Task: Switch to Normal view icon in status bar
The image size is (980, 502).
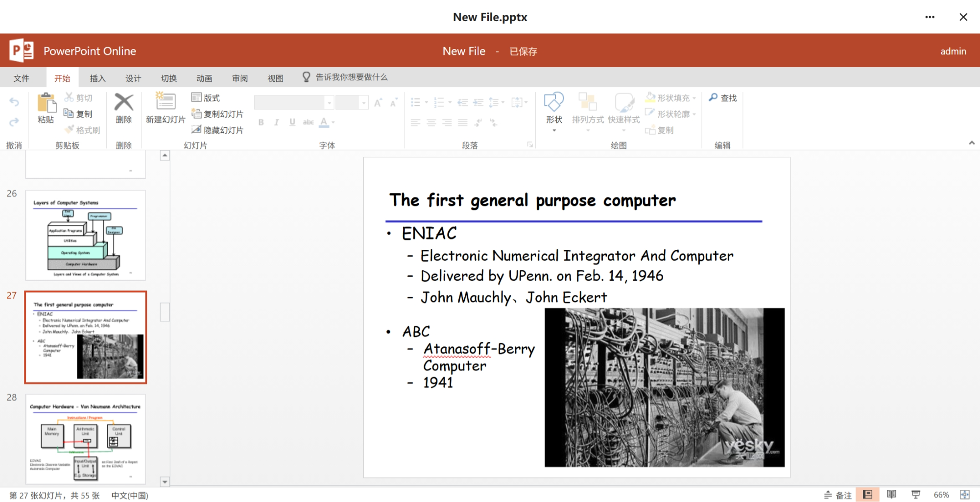Action: (867, 495)
